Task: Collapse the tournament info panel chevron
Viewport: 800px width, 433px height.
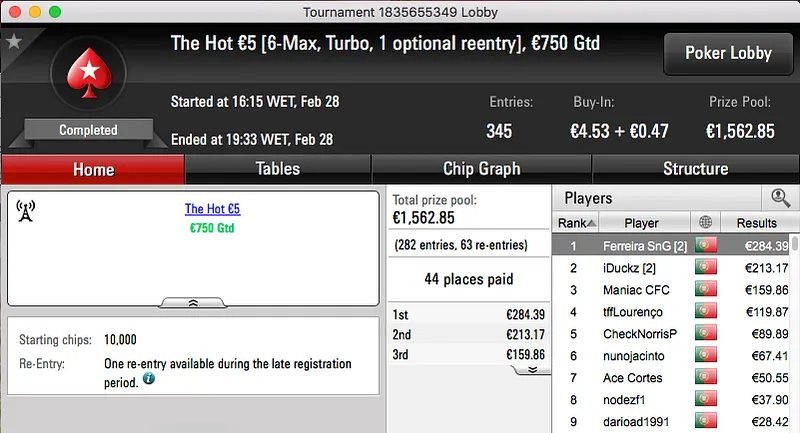Action: (192, 301)
